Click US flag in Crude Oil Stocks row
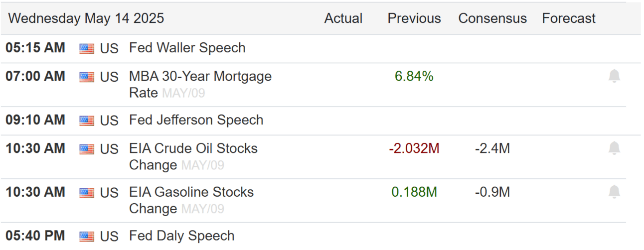Image resolution: width=644 pixels, height=250 pixels. tap(87, 149)
